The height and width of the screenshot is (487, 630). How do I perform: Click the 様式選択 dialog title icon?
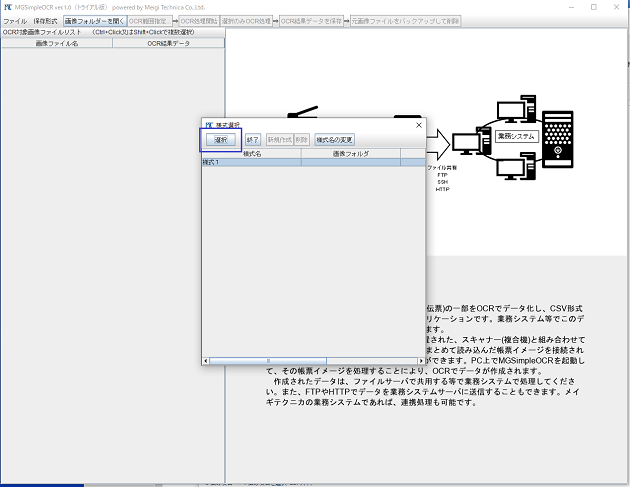point(209,125)
